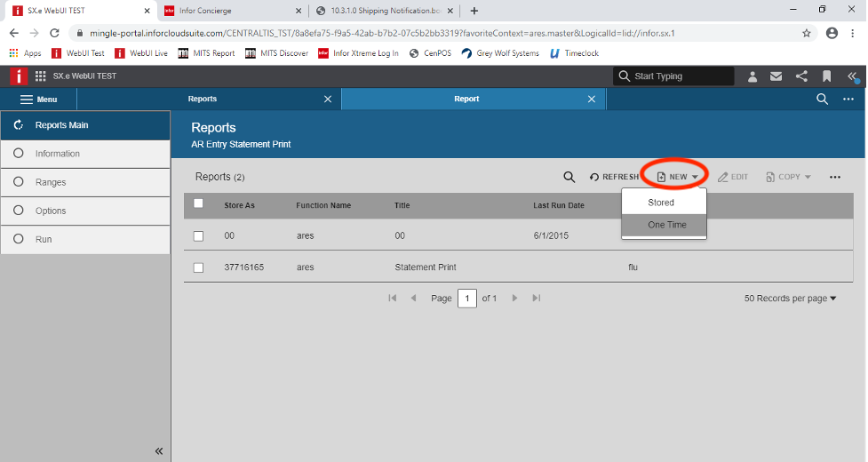Open CenPOS bookmark
Screen dimensions: 868x462
click(x=430, y=53)
